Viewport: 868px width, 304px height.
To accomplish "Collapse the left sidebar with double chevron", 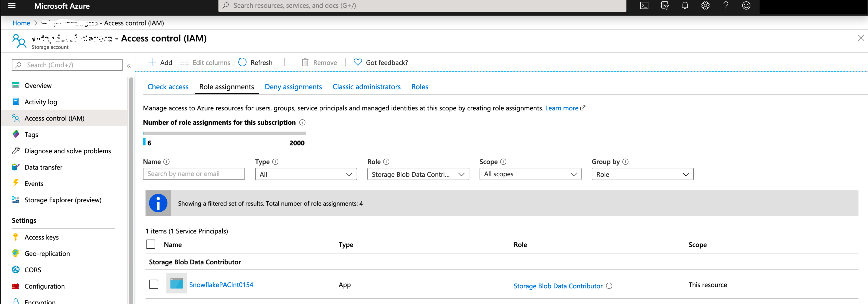I will point(129,66).
